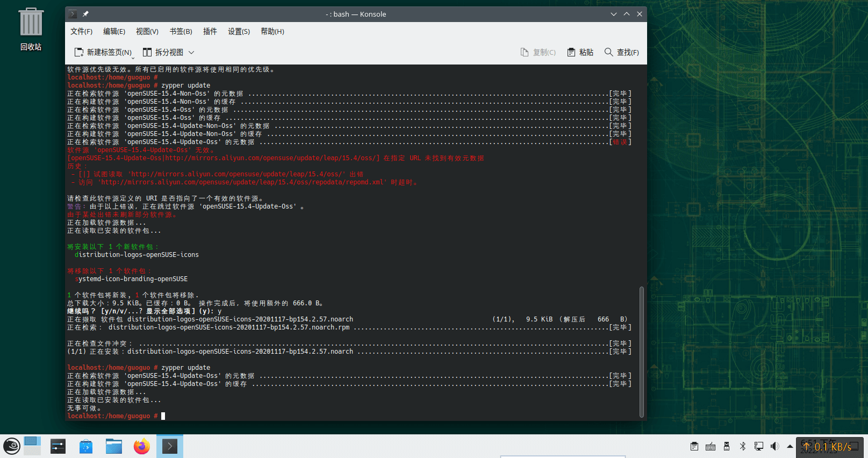Open the clipboard tray icon

[694, 446]
